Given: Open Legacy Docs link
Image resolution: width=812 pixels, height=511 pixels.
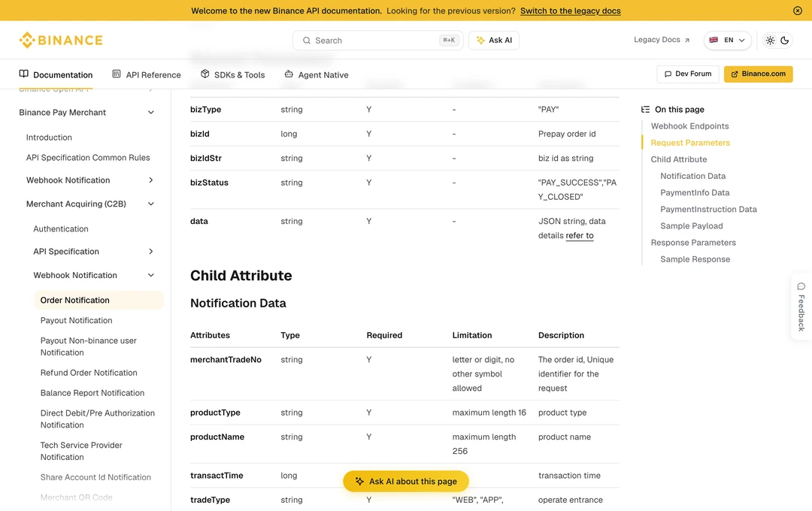Looking at the screenshot, I should click(x=662, y=40).
